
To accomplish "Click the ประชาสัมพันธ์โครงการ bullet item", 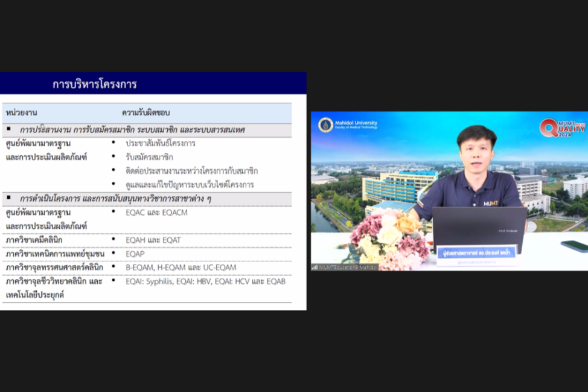I will point(160,144).
